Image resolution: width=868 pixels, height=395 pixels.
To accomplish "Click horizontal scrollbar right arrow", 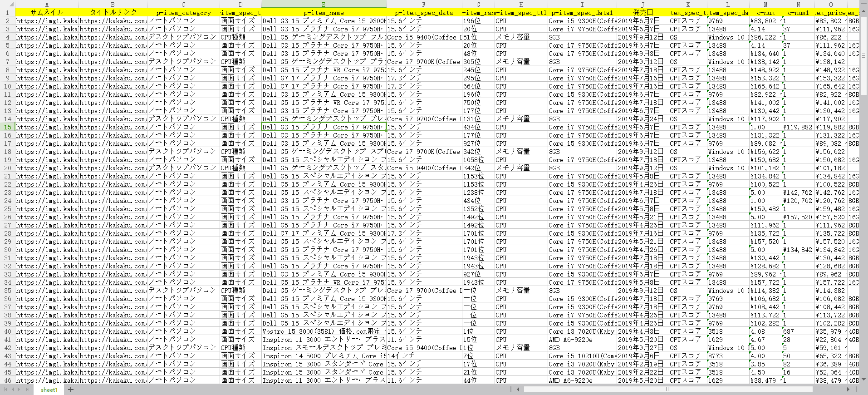I will point(848,389).
